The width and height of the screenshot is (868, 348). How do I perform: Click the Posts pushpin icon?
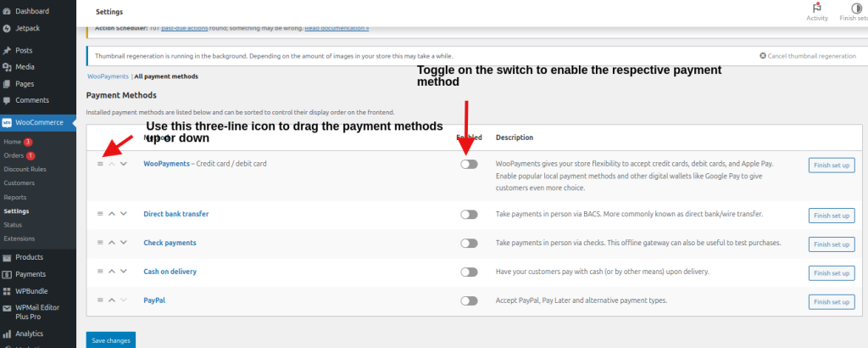(x=7, y=50)
